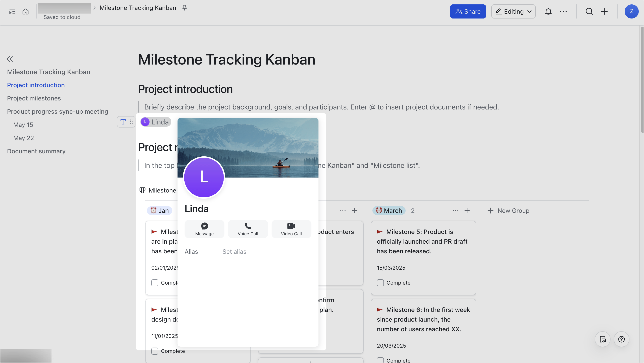Check Complete on the 11/01/2025 card
The width and height of the screenshot is (644, 363).
pos(155,351)
